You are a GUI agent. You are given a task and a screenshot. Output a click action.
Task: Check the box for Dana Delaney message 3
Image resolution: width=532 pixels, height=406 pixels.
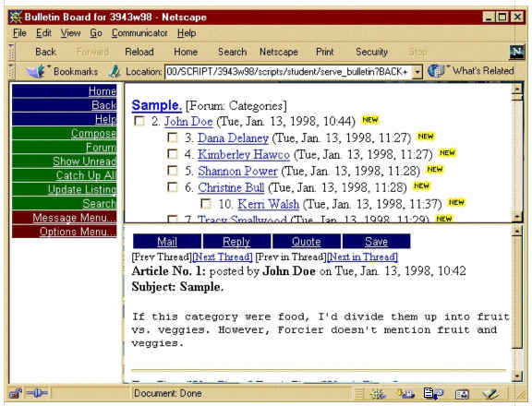pyautogui.click(x=173, y=137)
